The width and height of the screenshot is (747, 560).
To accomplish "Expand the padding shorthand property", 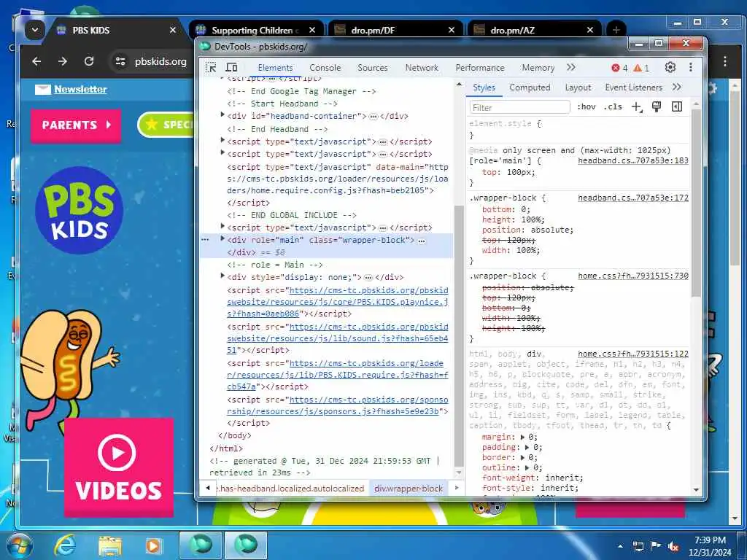I will point(527,448).
